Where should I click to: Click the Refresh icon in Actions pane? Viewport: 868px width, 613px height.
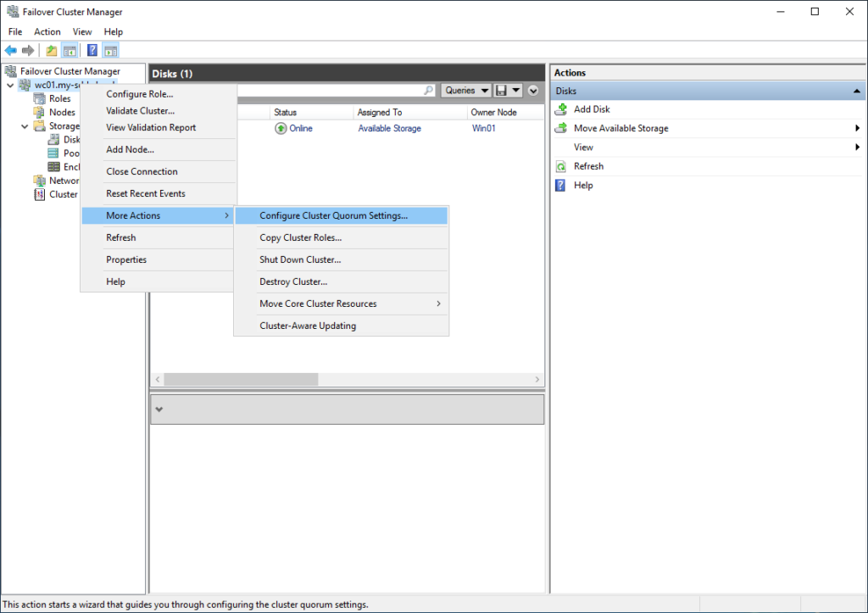coord(560,167)
